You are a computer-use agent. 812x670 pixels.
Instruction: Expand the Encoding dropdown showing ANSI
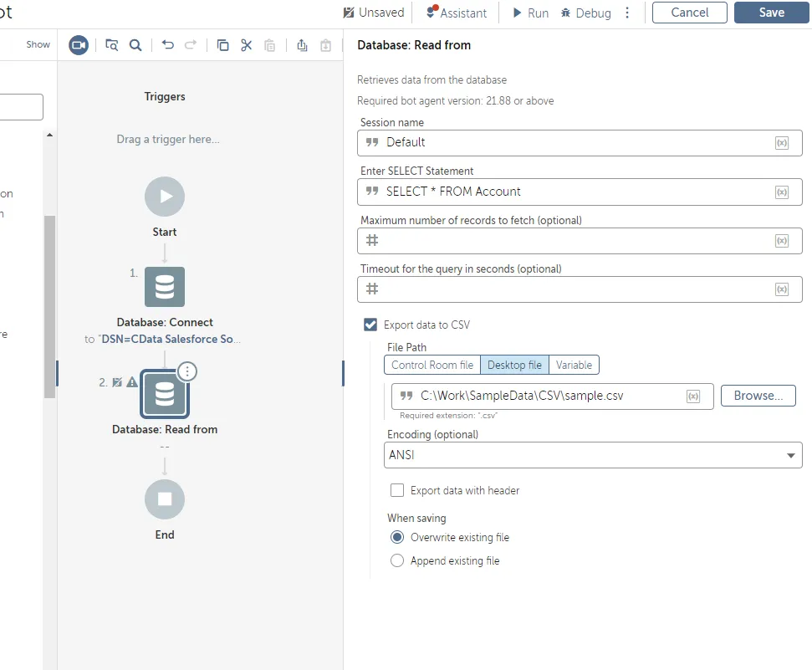[790, 455]
